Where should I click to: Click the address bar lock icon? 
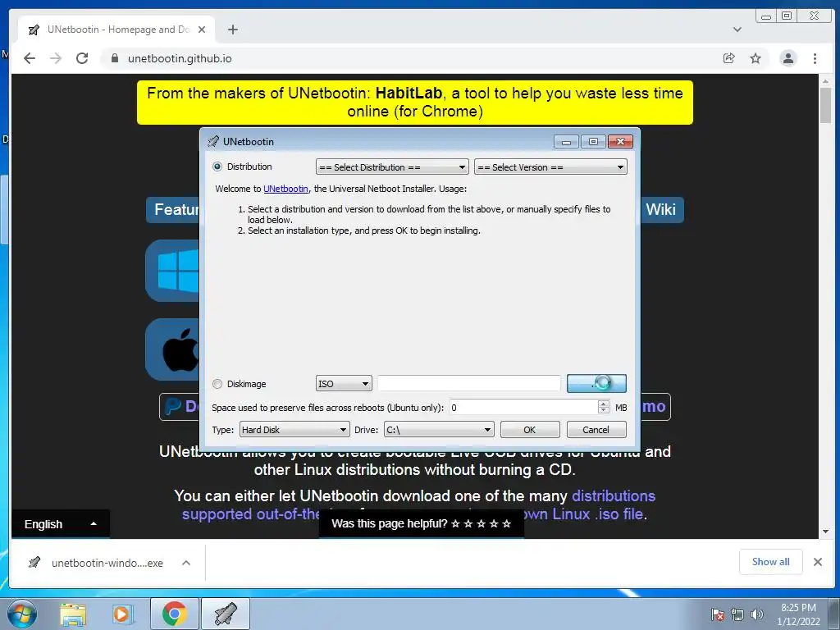click(115, 58)
